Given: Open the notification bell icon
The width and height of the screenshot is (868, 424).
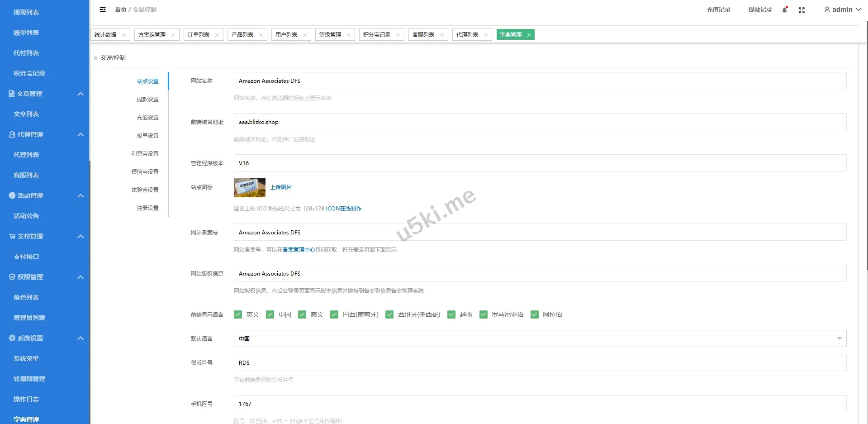Looking at the screenshot, I should 785,10.
